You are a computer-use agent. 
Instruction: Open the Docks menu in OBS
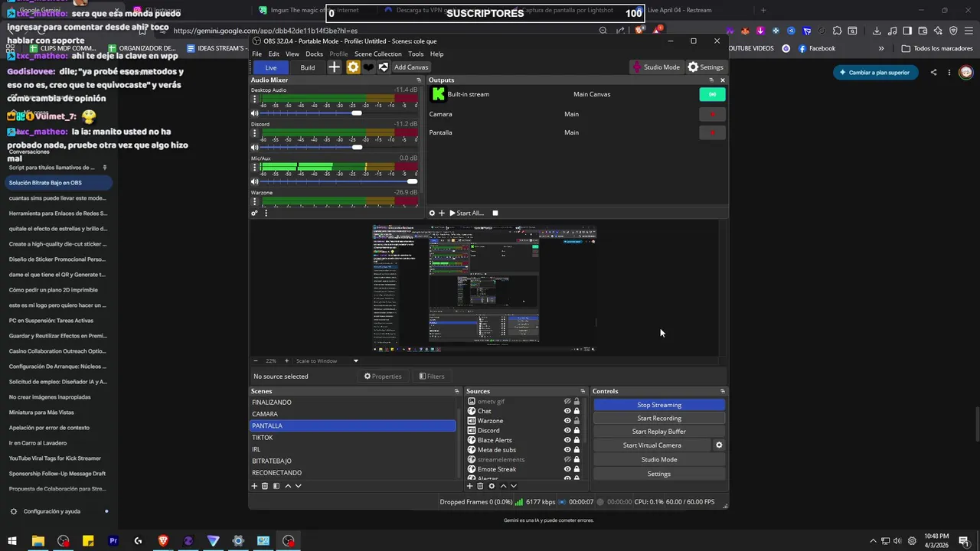point(314,54)
